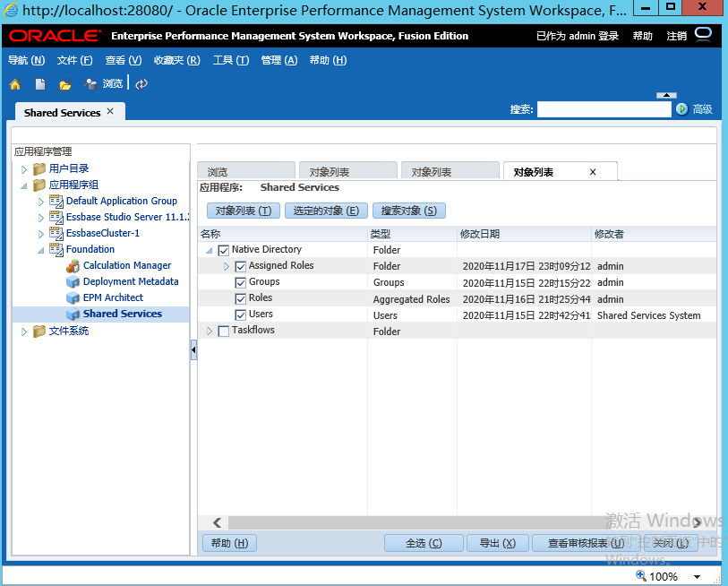This screenshot has width=728, height=586.
Task: Switch to the 浏览 tab
Action: (246, 172)
